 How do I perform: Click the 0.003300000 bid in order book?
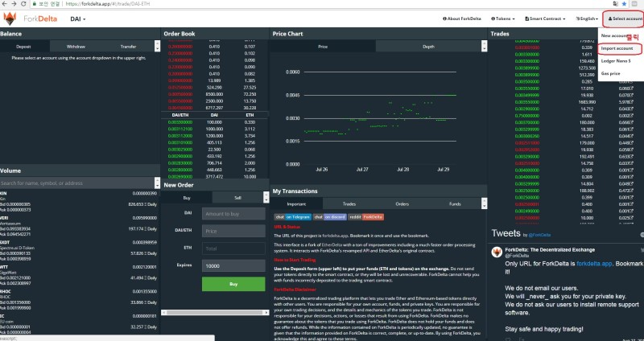pyautogui.click(x=180, y=122)
